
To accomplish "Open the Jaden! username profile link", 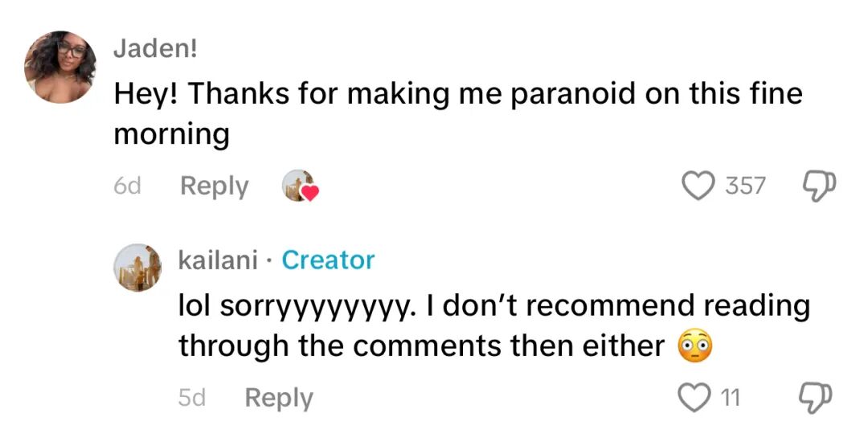I will tap(155, 49).
